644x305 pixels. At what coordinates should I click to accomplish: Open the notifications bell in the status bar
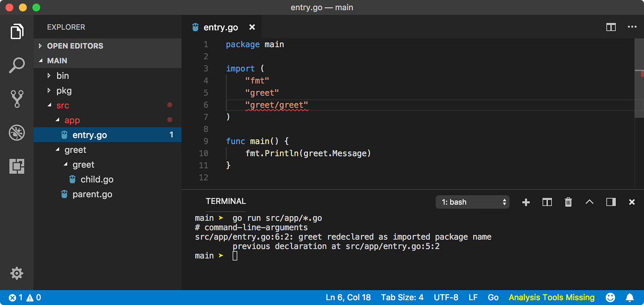coord(630,298)
